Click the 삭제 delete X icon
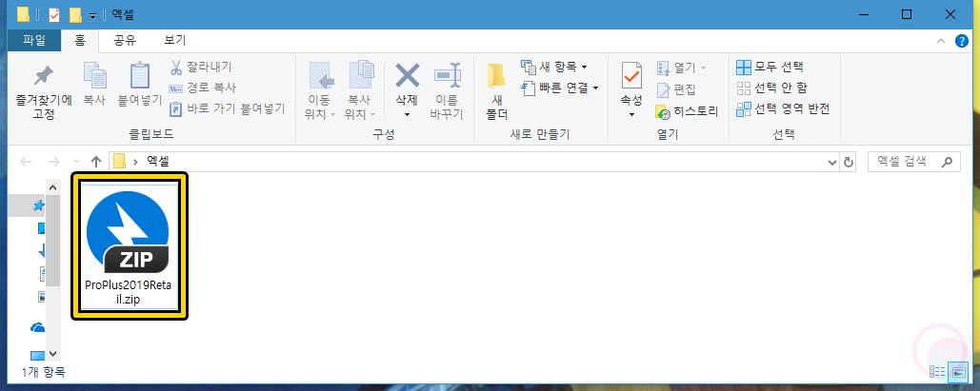 tap(407, 77)
